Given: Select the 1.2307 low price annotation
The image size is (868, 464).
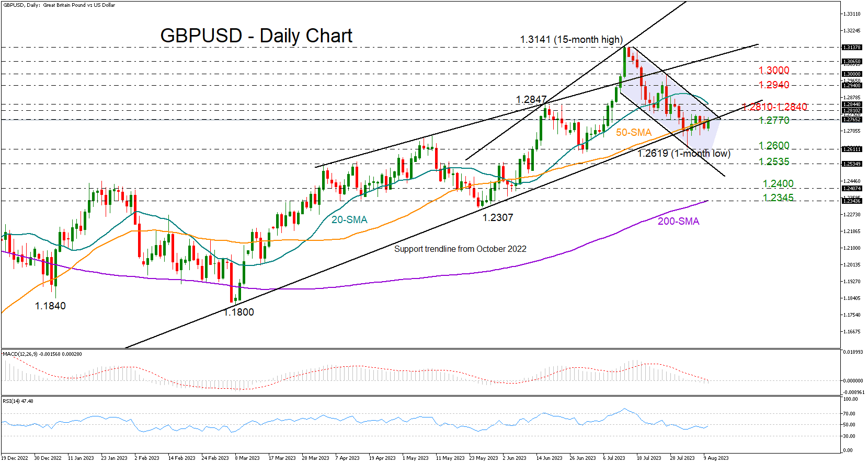Looking at the screenshot, I should tap(497, 218).
